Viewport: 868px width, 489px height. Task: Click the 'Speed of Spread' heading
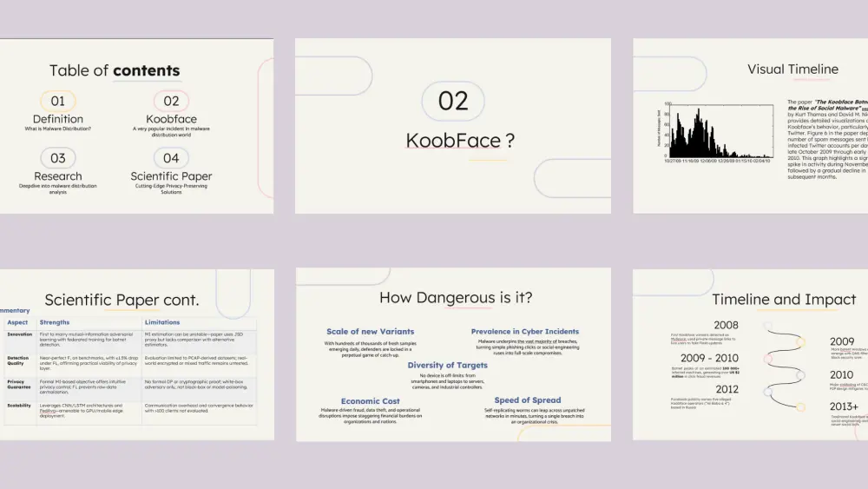pyautogui.click(x=528, y=400)
